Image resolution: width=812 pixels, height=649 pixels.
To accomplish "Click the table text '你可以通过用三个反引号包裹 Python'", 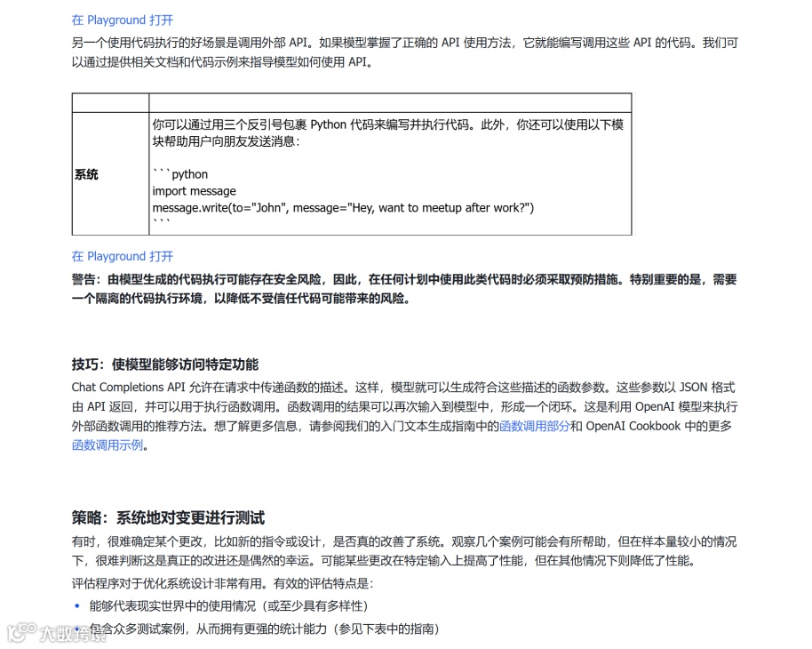I will pyautogui.click(x=388, y=132).
